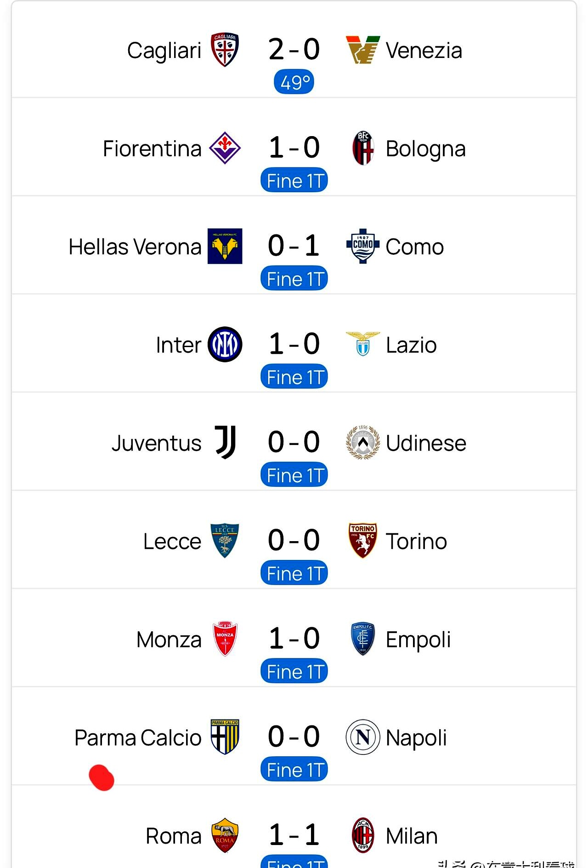Select the Hellas Verona logo
This screenshot has height=868, width=588.
pyautogui.click(x=225, y=246)
